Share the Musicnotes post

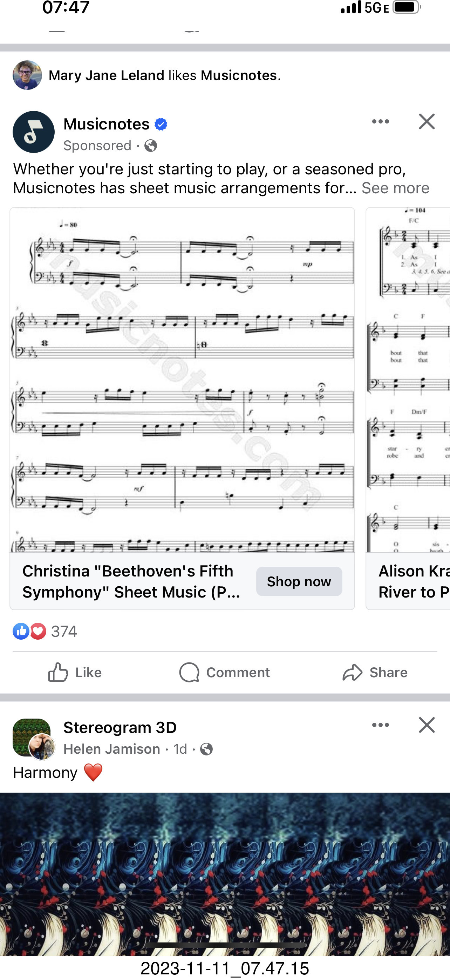(375, 672)
